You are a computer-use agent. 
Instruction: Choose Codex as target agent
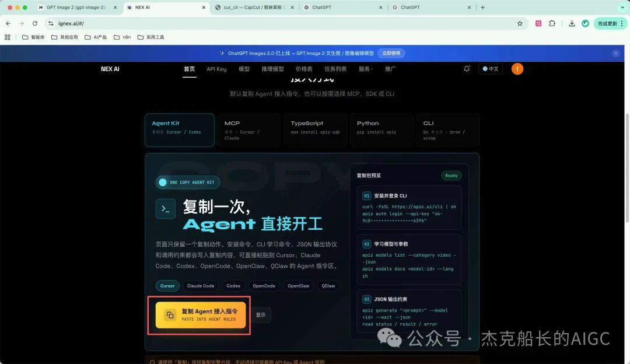pyautogui.click(x=233, y=286)
